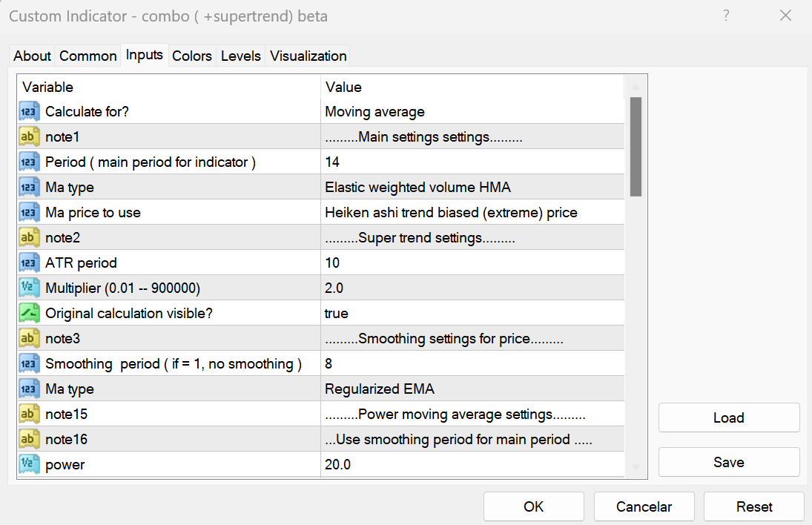Screen dimensions: 812x525
Task: Open the 'Moving average' value for Calculate for
Action: pyautogui.click(x=374, y=112)
